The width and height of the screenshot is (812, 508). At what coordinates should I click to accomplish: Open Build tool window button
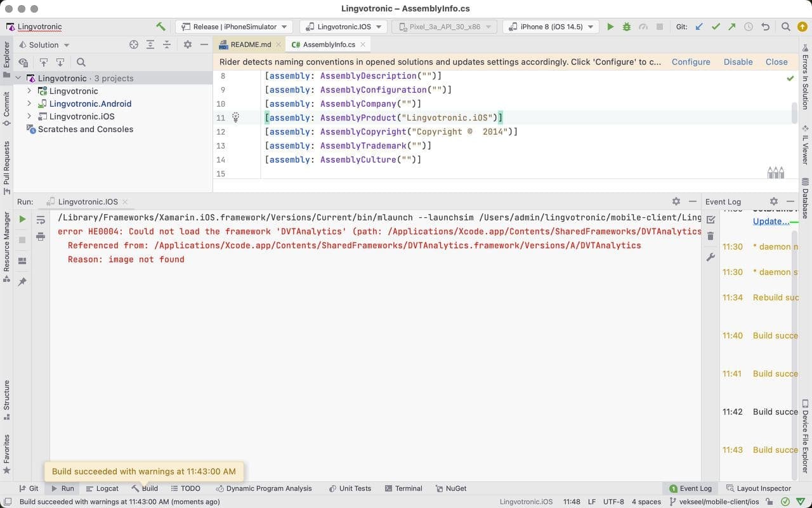click(x=145, y=488)
